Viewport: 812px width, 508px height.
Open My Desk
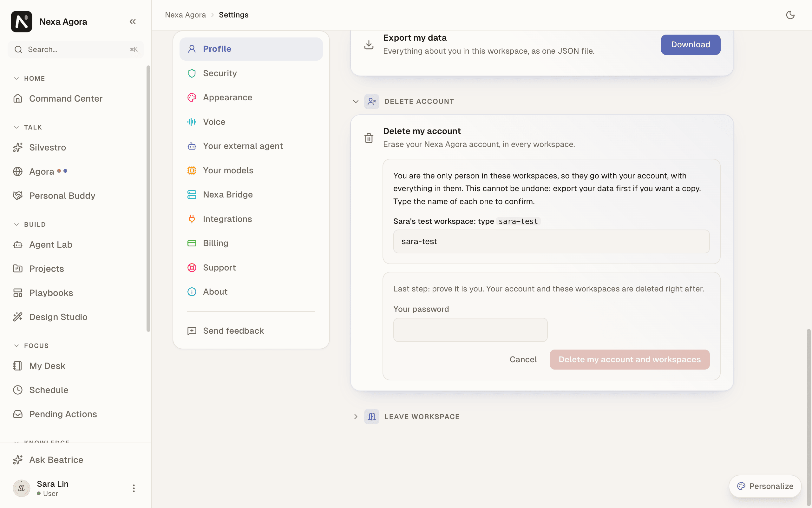(75, 366)
